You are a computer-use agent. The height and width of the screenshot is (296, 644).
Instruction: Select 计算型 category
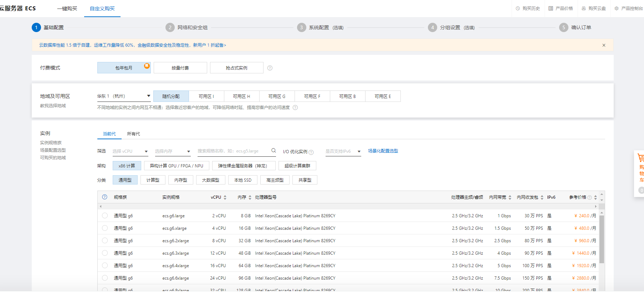pyautogui.click(x=153, y=180)
